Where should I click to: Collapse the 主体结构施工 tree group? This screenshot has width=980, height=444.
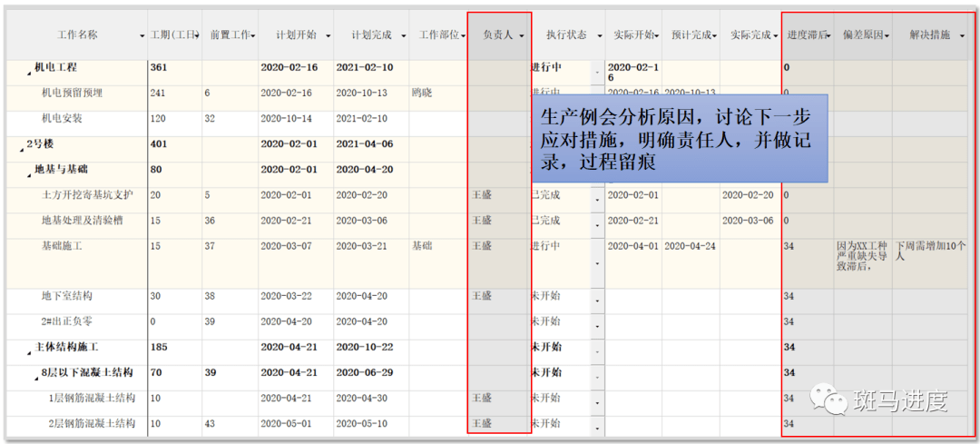pos(29,353)
